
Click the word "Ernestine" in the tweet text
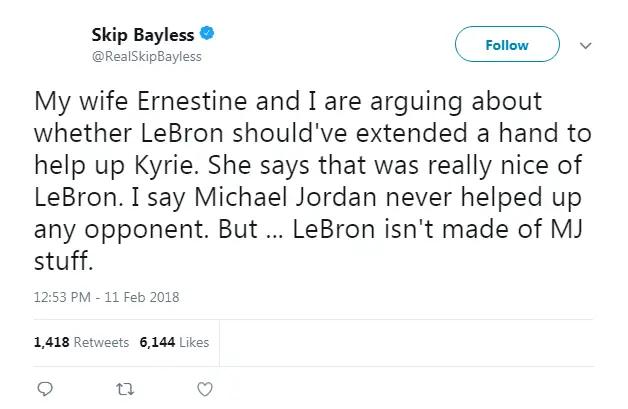[192, 101]
